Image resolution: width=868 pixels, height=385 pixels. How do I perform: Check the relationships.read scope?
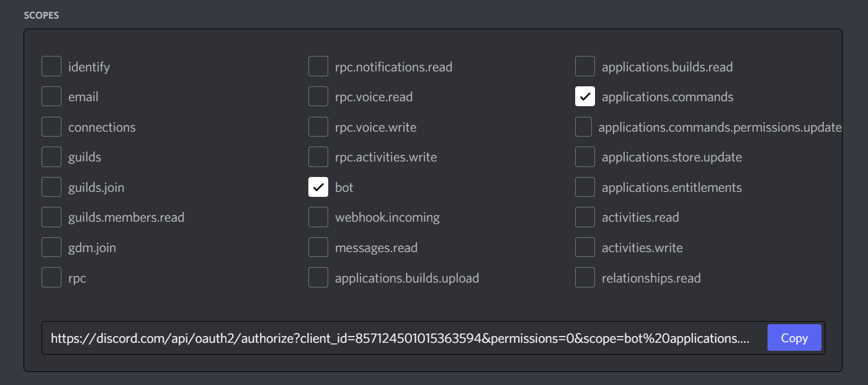(585, 277)
